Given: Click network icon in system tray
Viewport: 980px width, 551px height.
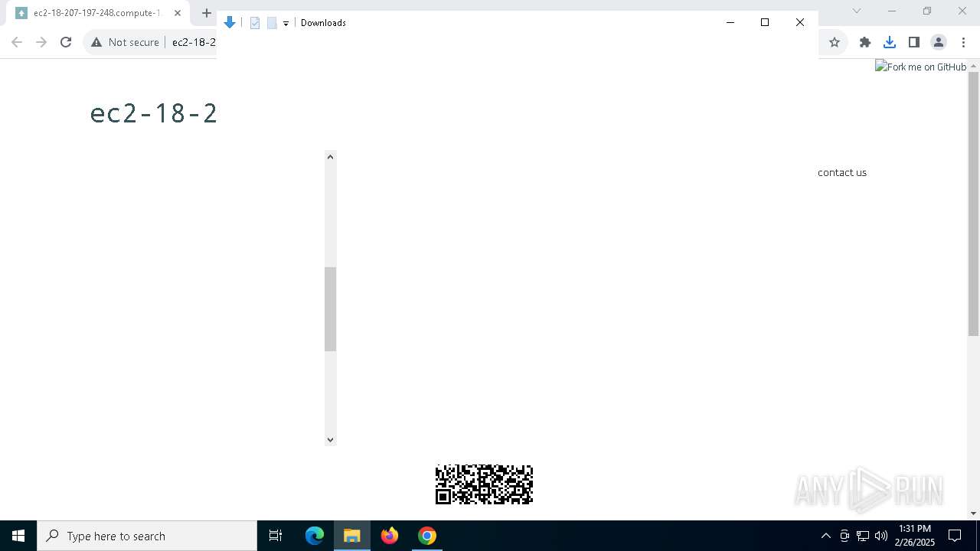Looking at the screenshot, I should [863, 536].
